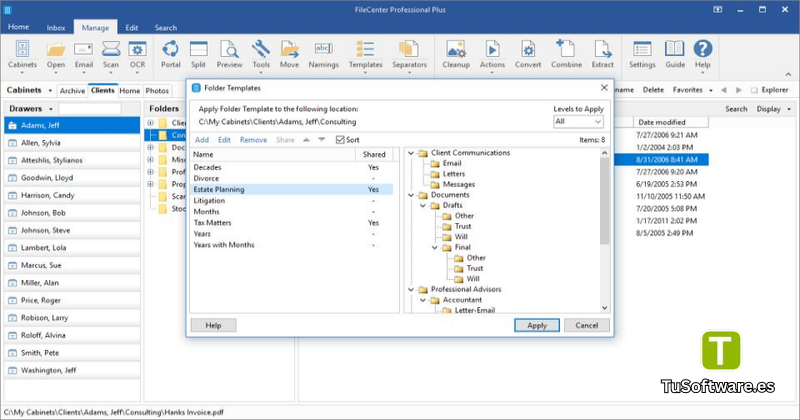Click the Extract ribbon icon
Viewport: 800px width, 420px height.
[x=603, y=55]
